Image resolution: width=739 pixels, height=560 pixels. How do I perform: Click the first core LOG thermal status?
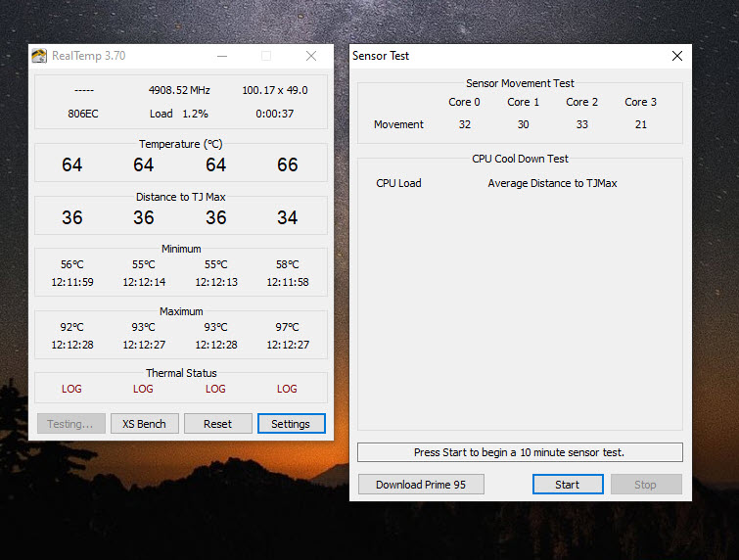click(x=71, y=389)
